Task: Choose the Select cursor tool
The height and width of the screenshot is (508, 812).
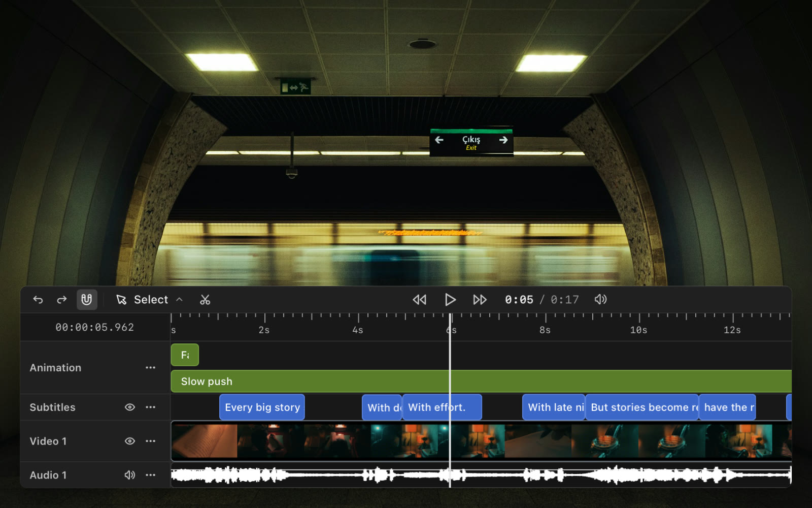Action: pyautogui.click(x=143, y=300)
